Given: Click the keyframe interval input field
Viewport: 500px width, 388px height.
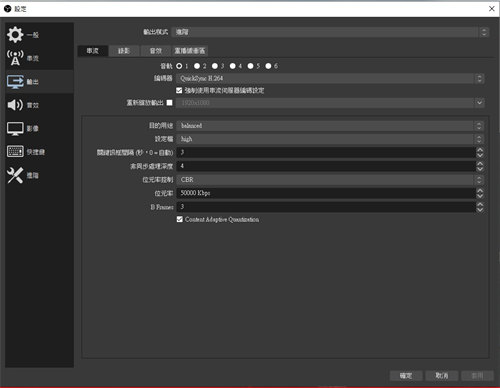Looking at the screenshot, I should [x=326, y=152].
